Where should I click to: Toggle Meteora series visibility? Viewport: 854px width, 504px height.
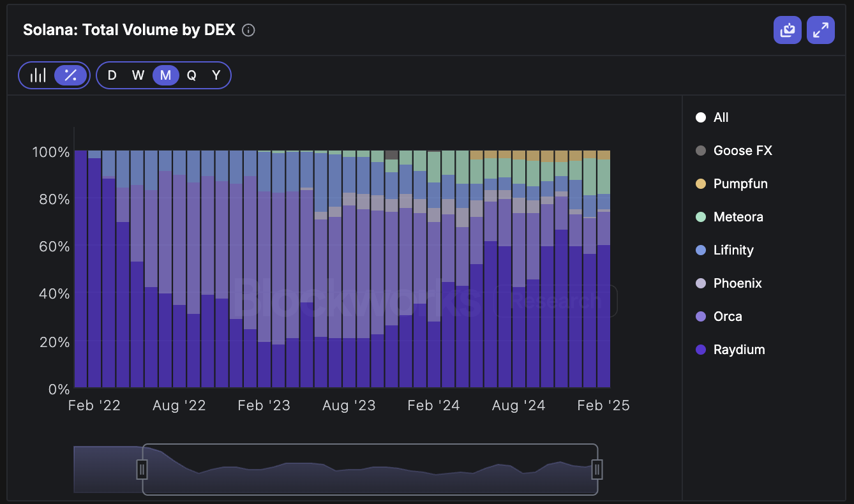click(x=738, y=217)
